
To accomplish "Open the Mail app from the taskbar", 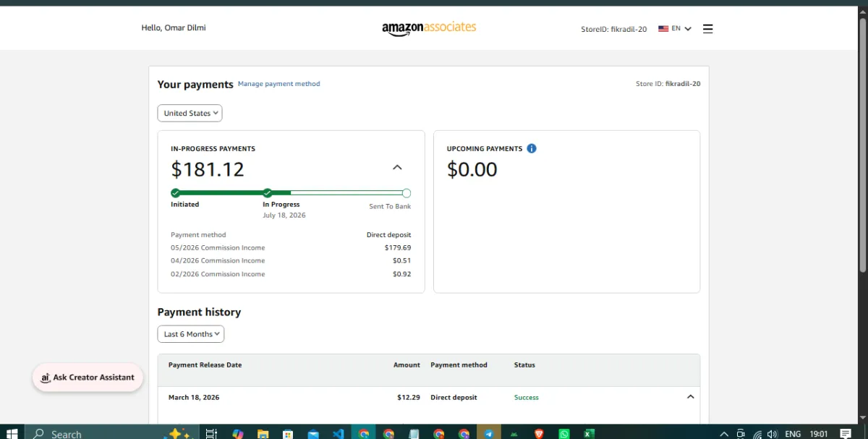I will [313, 433].
